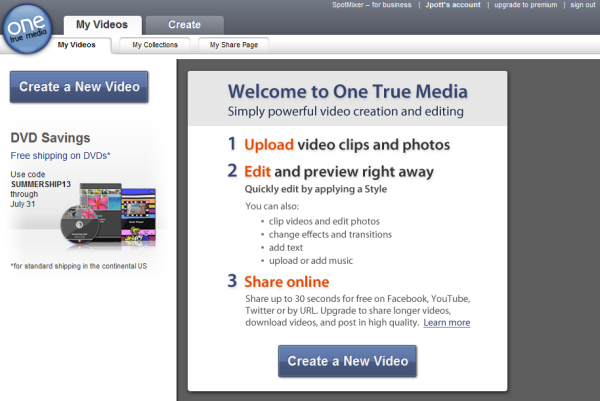Screen dimensions: 600x401
Task: Follow the Learn more link
Action: (447, 323)
